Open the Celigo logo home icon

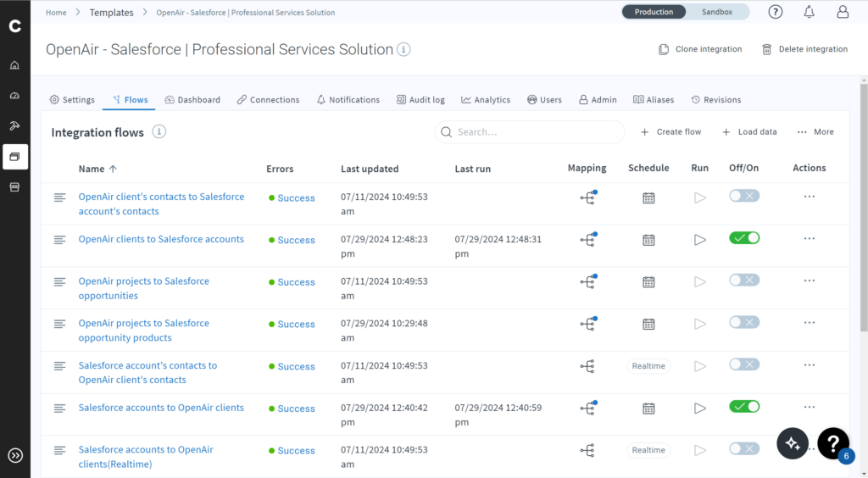pyautogui.click(x=15, y=26)
